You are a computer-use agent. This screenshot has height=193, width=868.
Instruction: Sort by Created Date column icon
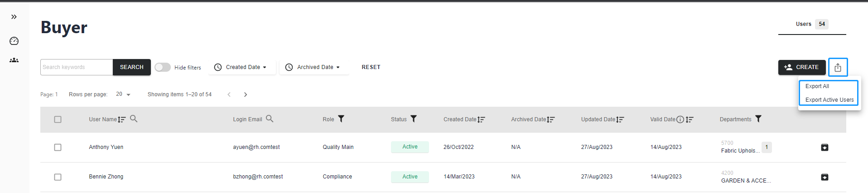481,119
